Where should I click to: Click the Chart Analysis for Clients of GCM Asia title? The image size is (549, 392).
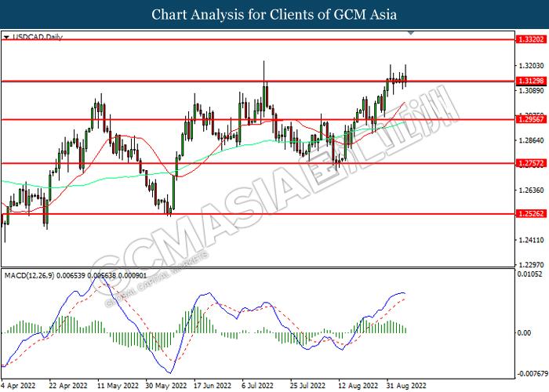coord(274,15)
